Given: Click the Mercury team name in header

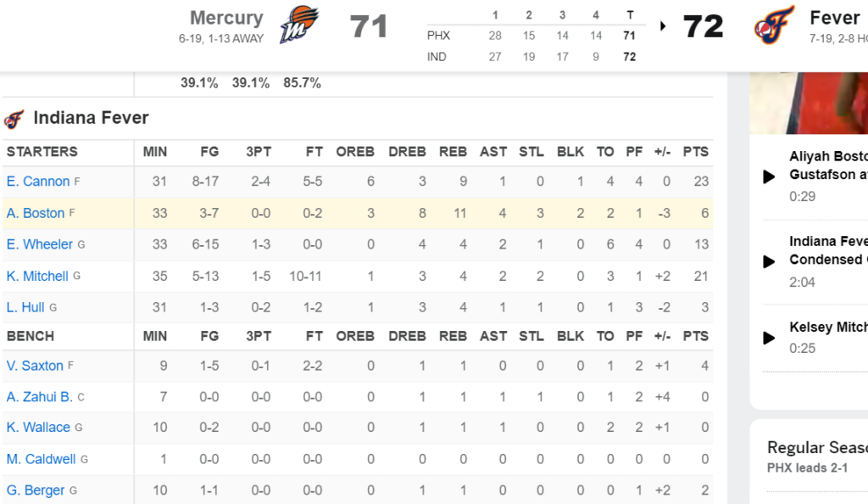Looking at the screenshot, I should coord(226,18).
